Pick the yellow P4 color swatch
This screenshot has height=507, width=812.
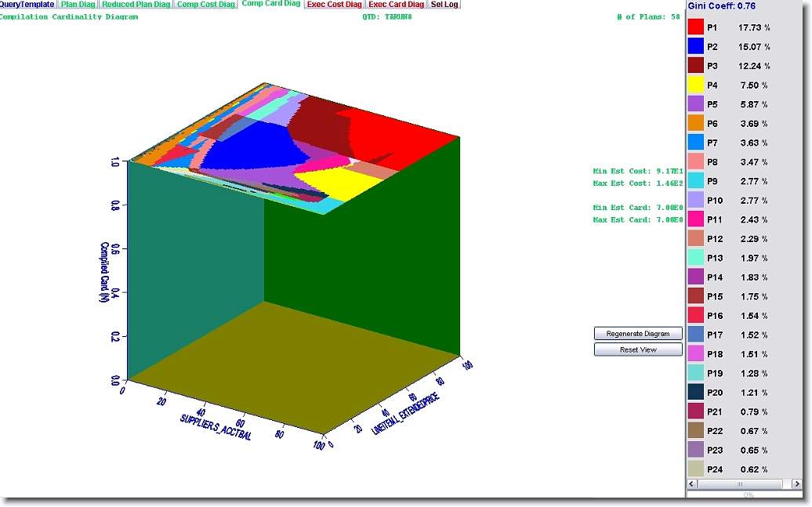coord(695,85)
